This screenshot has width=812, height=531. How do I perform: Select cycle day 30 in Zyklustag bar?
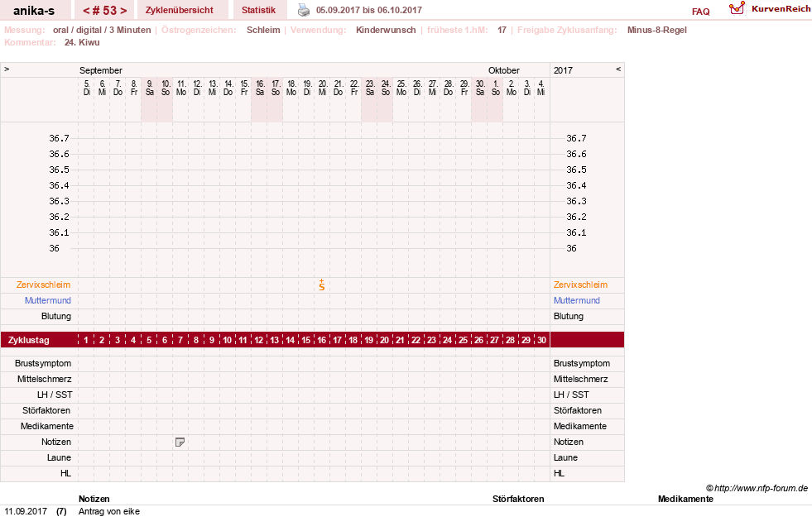(x=541, y=340)
